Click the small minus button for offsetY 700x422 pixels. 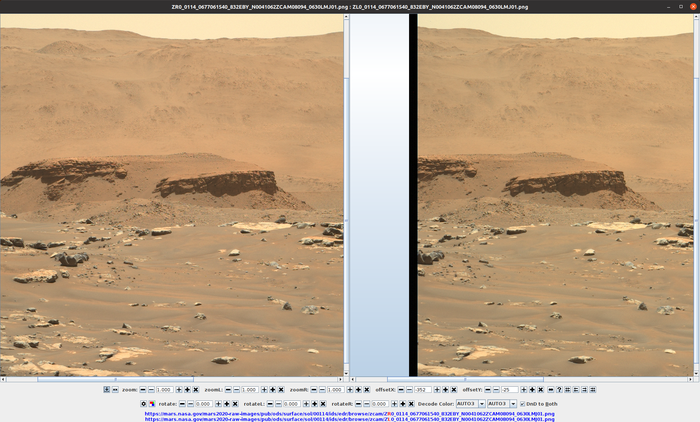pyautogui.click(x=496, y=390)
